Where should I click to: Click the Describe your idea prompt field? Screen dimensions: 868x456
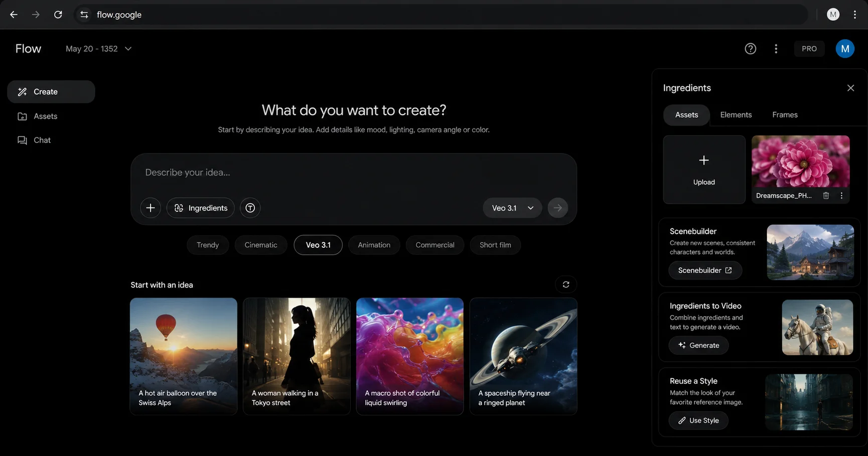(x=354, y=173)
